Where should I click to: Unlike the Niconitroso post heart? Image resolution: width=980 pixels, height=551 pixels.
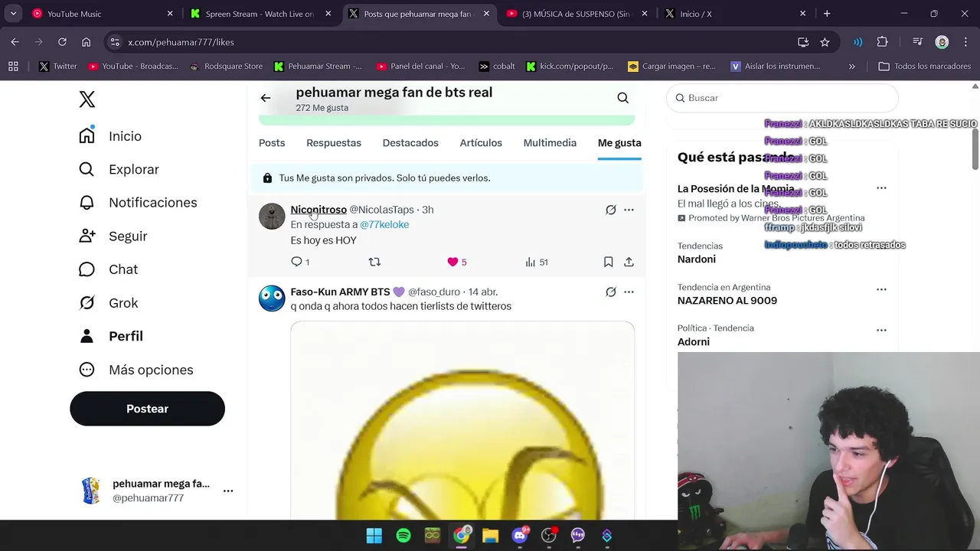click(452, 262)
